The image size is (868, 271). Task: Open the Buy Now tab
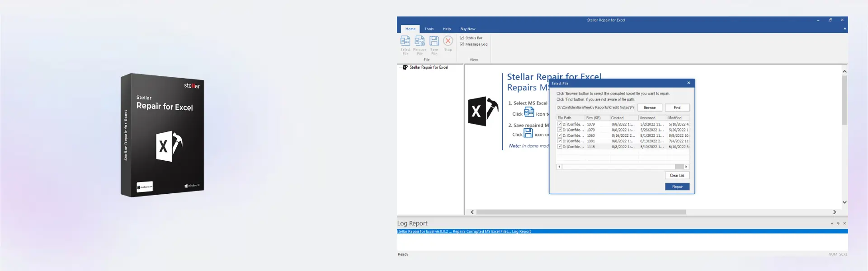468,29
